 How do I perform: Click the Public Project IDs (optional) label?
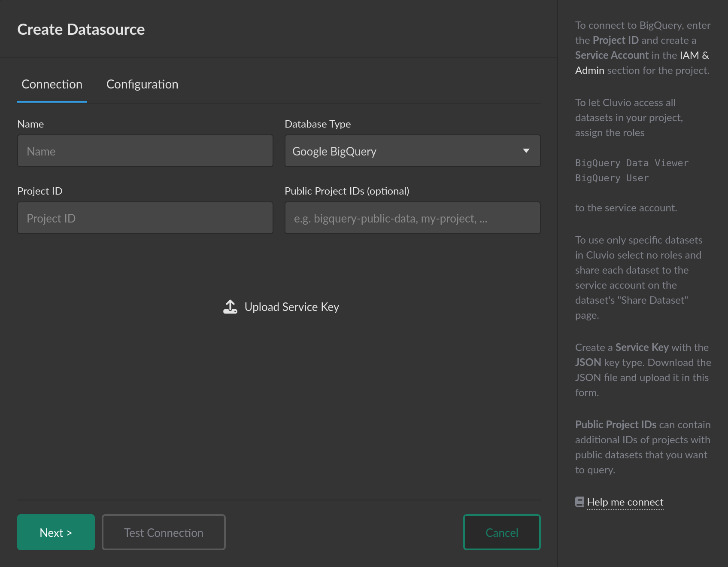[347, 191]
